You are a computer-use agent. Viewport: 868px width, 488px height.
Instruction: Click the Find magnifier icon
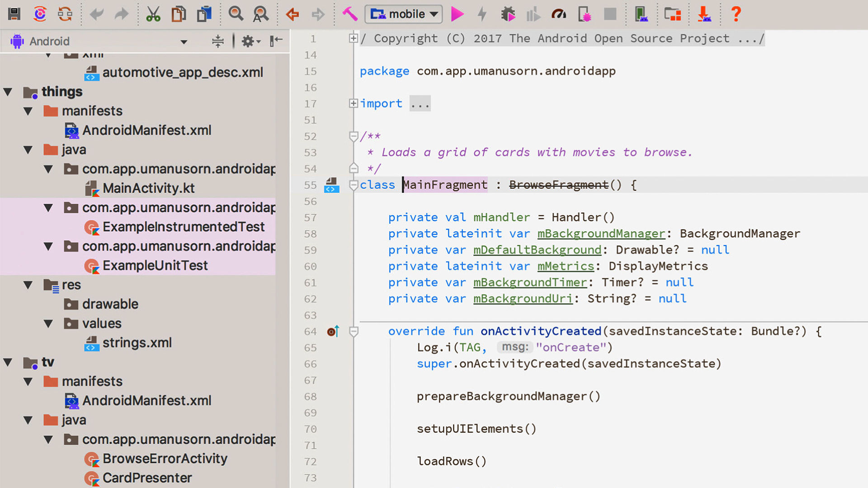(236, 14)
